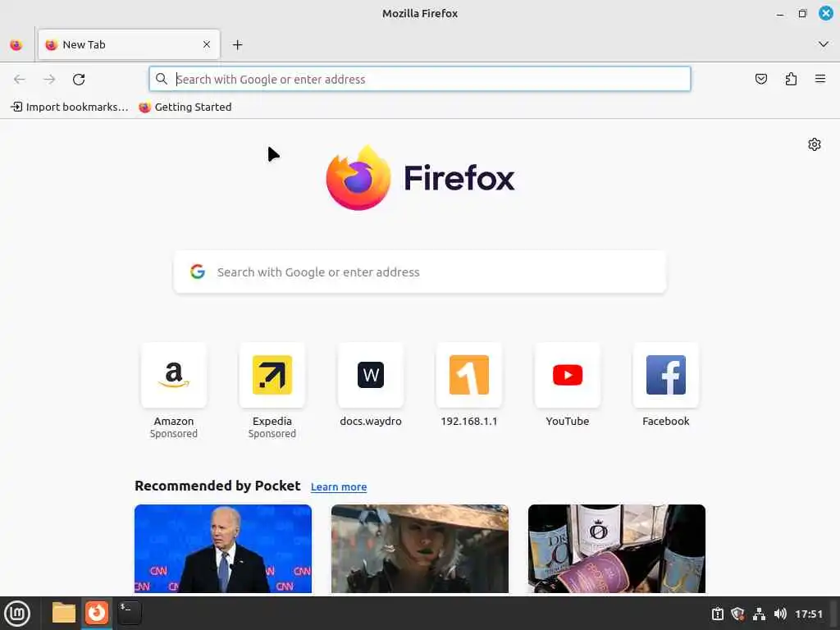This screenshot has width=840, height=630.
Task: Open the Pocket story with hat figure
Action: pos(420,549)
